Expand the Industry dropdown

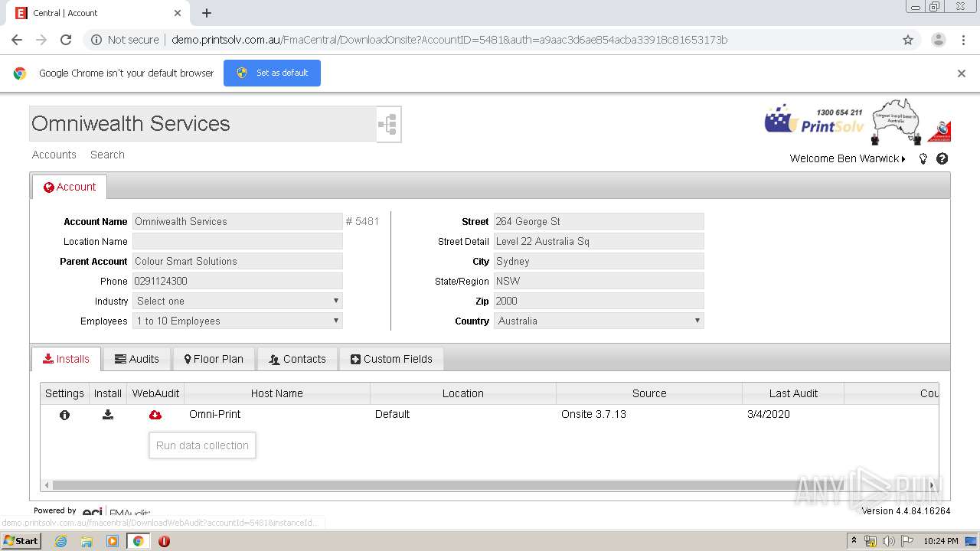[x=237, y=301]
